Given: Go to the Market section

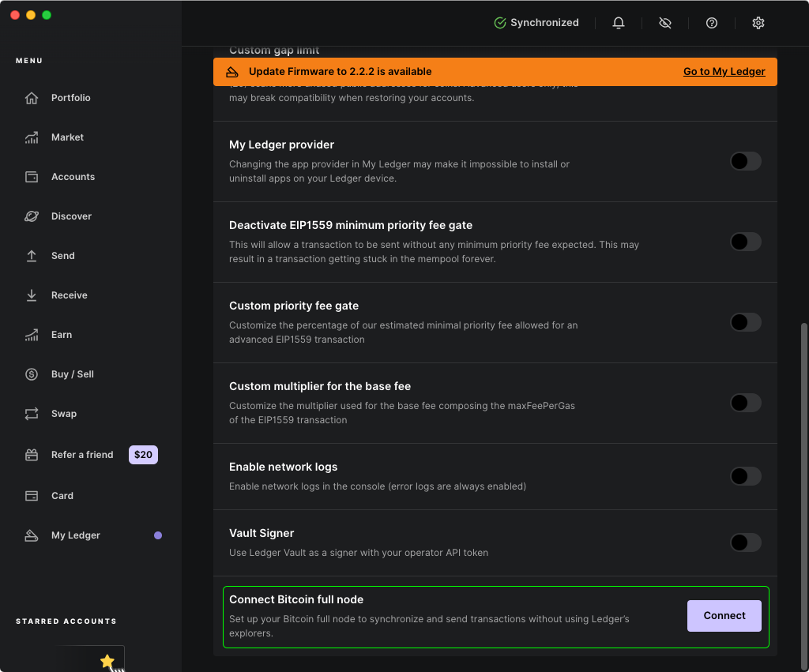Looking at the screenshot, I should coord(67,137).
